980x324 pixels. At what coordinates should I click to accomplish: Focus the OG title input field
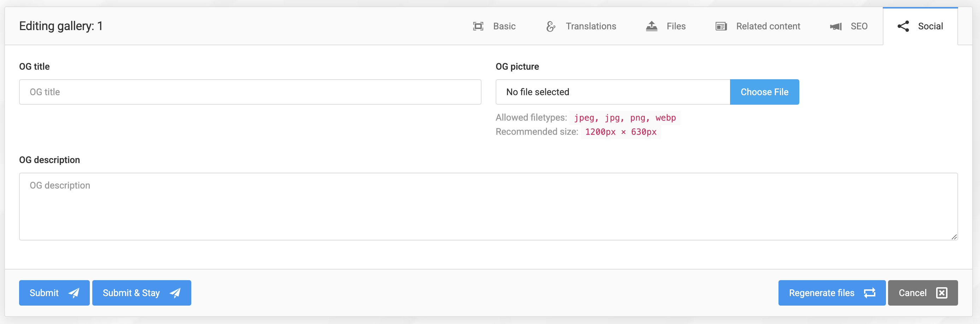250,92
